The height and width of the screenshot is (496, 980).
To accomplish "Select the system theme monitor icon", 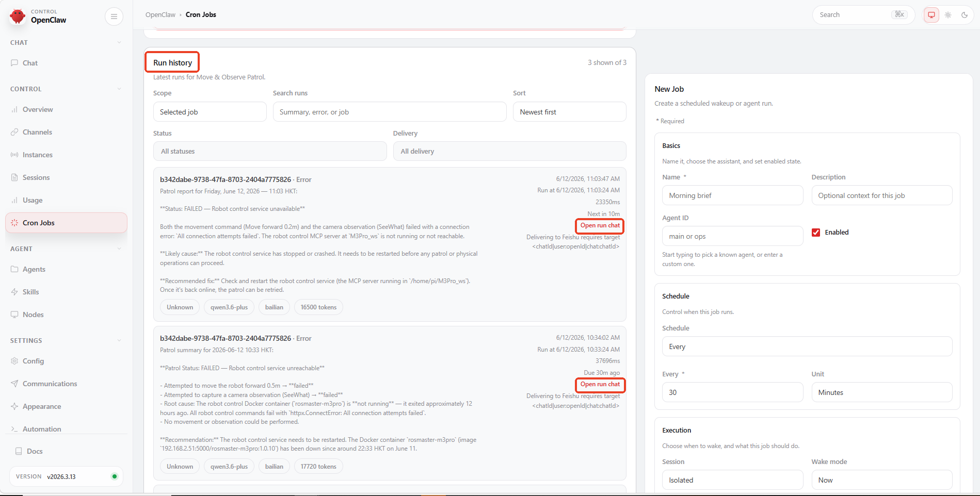I will pos(931,15).
